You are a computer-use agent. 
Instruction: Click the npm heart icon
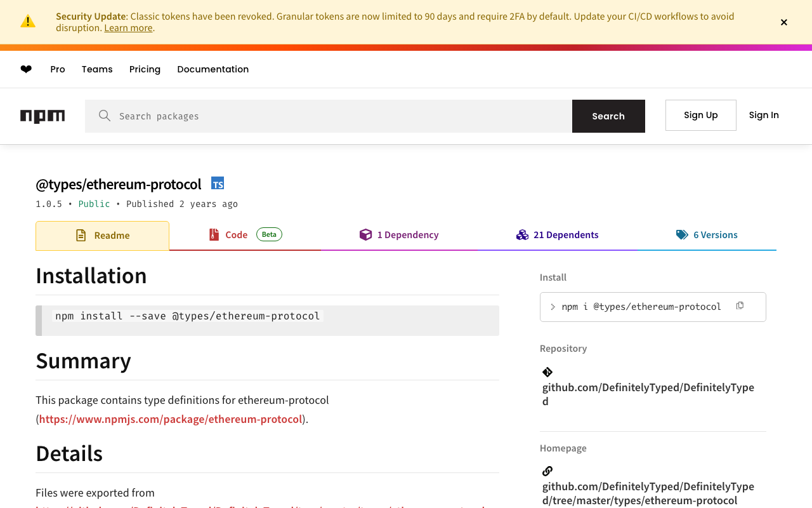(26, 69)
